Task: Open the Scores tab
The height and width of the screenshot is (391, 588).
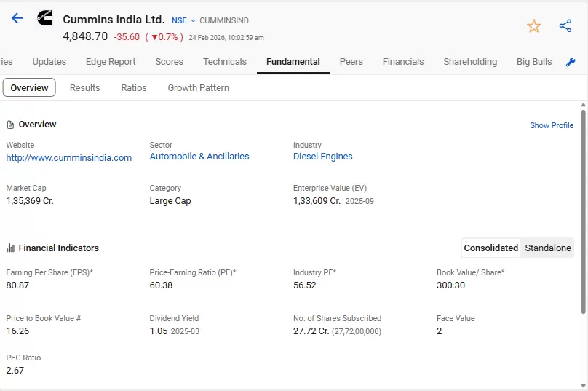Action: point(169,62)
